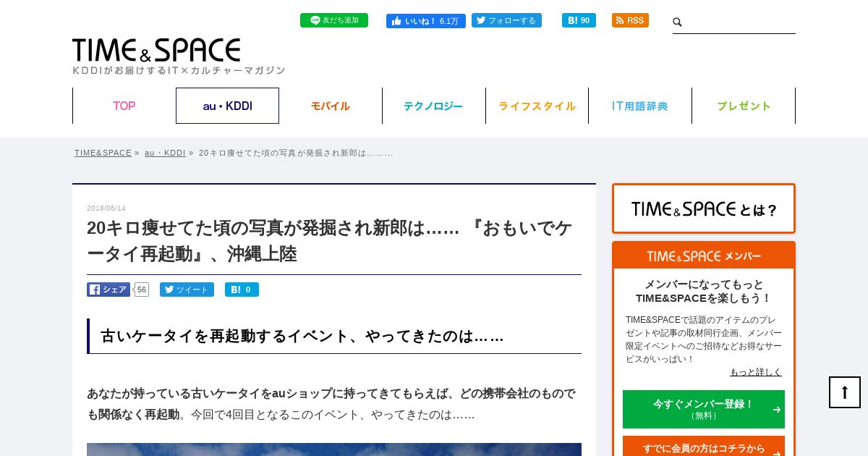
Task: Select the au・KDDI navigation tab
Action: point(227,106)
